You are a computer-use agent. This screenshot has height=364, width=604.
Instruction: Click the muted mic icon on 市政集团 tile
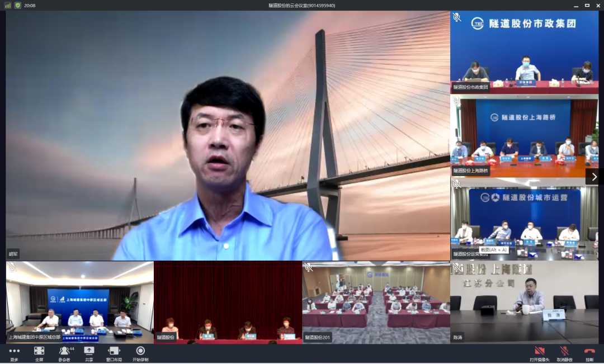[x=457, y=17]
